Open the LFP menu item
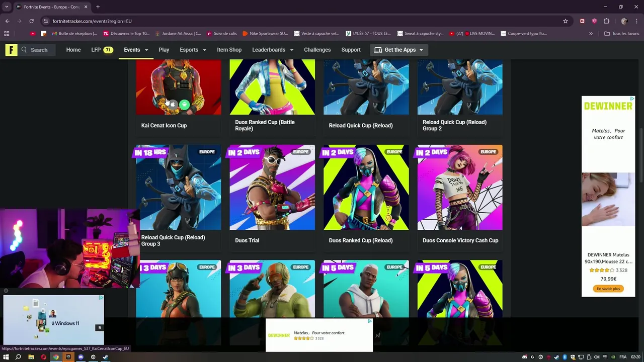The height and width of the screenshot is (362, 644). click(102, 50)
